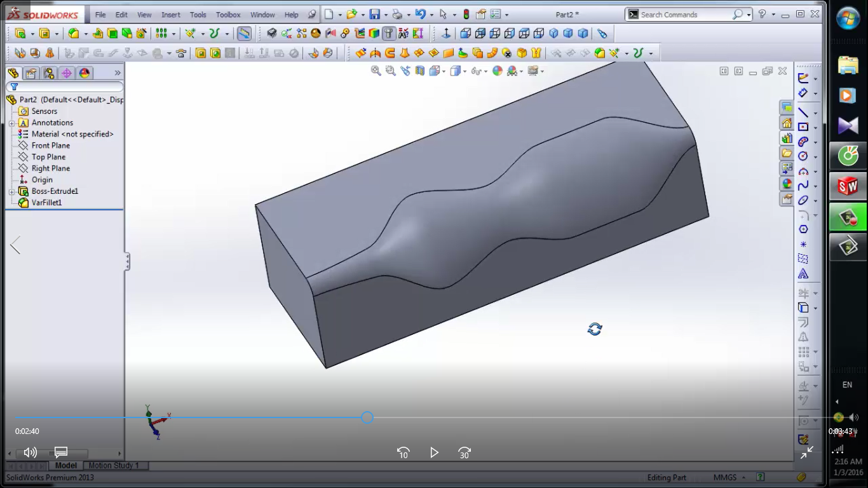Click the Help question mark icon

pyautogui.click(x=763, y=14)
